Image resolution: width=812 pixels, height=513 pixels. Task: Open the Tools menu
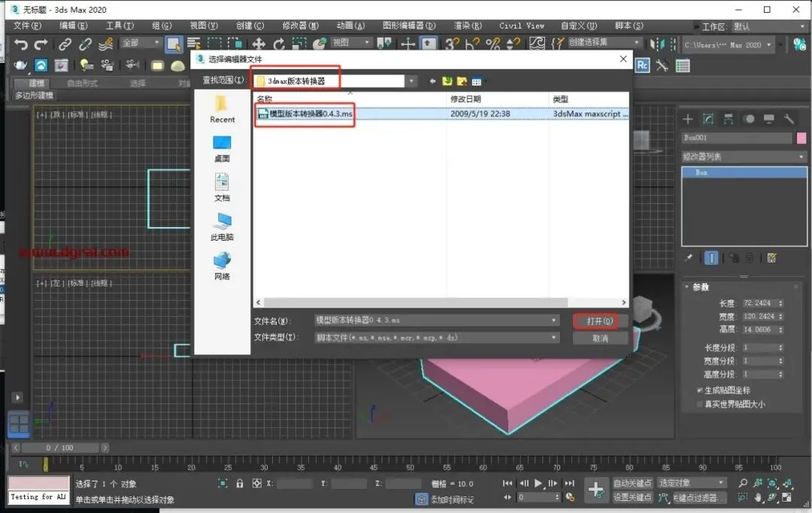(x=120, y=26)
